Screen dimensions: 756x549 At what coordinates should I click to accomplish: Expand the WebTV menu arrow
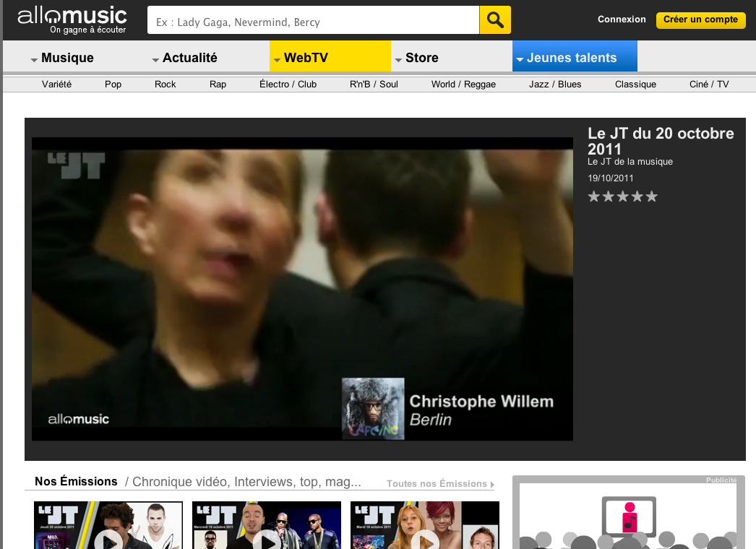277,60
